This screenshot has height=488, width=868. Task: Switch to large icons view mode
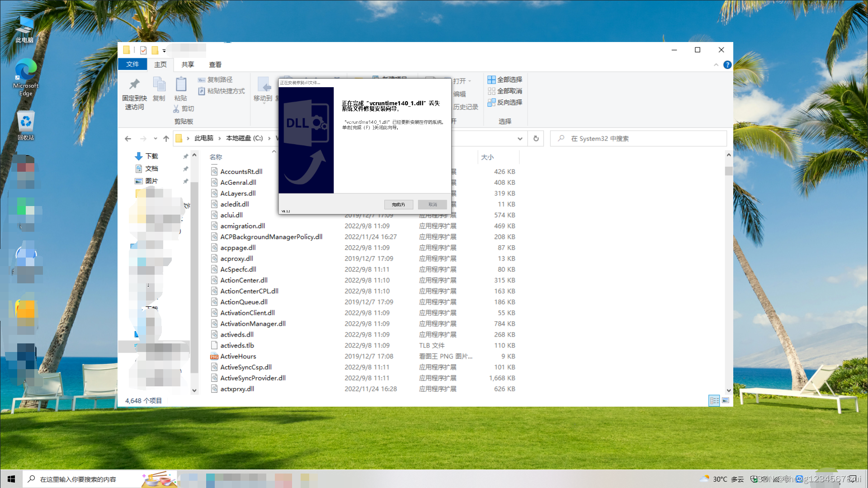[726, 401]
